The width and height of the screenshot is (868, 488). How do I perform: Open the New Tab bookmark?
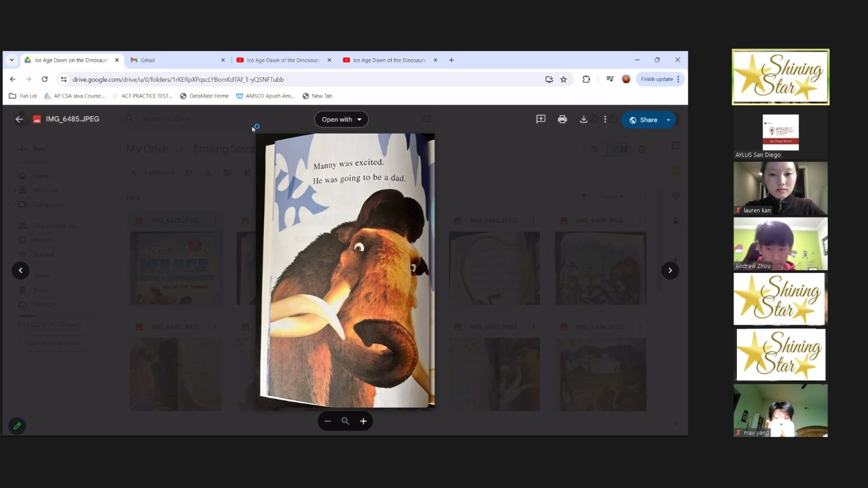[x=317, y=96]
